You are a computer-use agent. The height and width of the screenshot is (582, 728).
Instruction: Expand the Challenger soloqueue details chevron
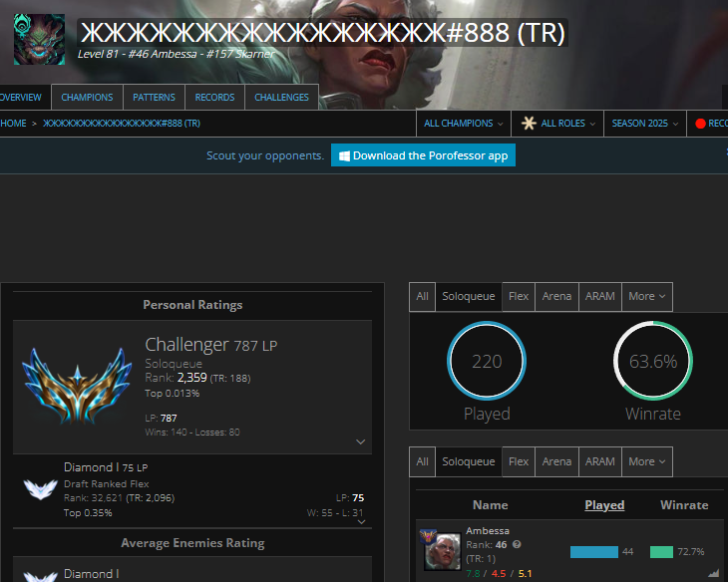(361, 441)
